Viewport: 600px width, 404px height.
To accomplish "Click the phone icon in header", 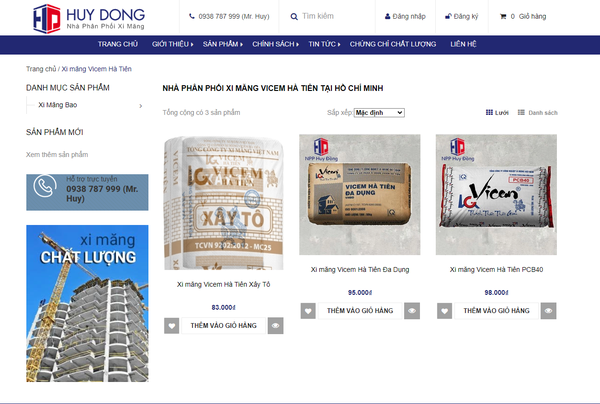I will coord(192,16).
